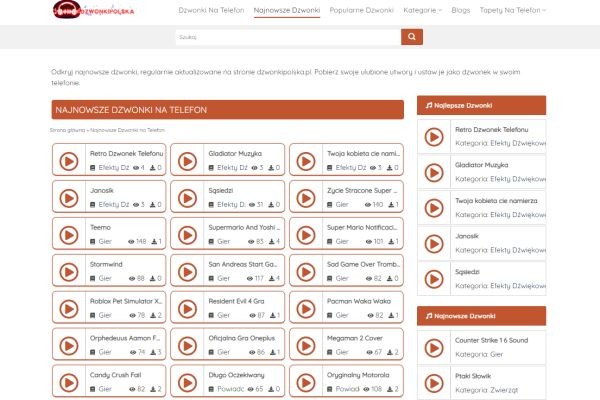This screenshot has height=400, width=600.
Task: Play the Gladiator Muzyka ringtone in grid
Action: (x=187, y=160)
